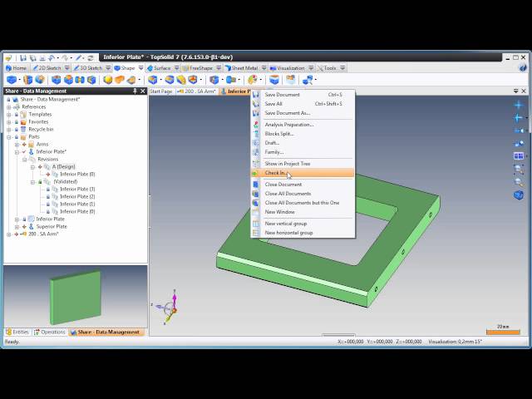Click the window layout icon on right toolbar
This screenshot has height=399, width=532.
tap(519, 155)
